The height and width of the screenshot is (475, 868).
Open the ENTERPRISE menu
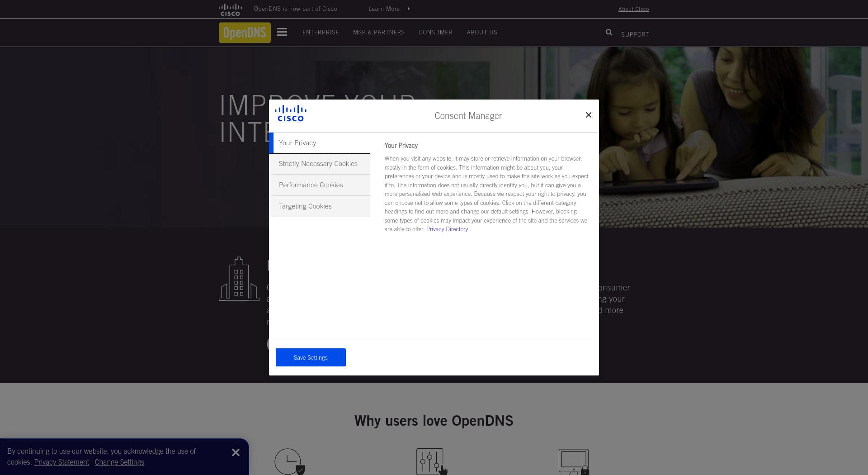click(321, 32)
